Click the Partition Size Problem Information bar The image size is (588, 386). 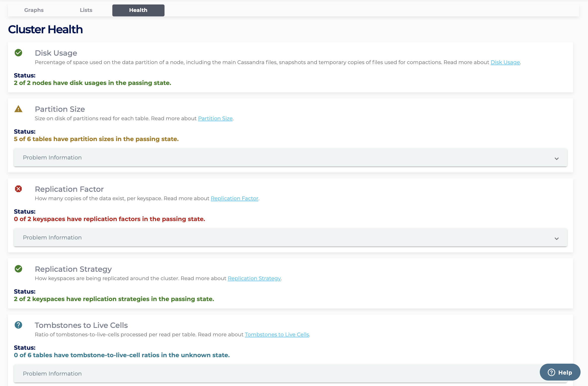(x=290, y=157)
